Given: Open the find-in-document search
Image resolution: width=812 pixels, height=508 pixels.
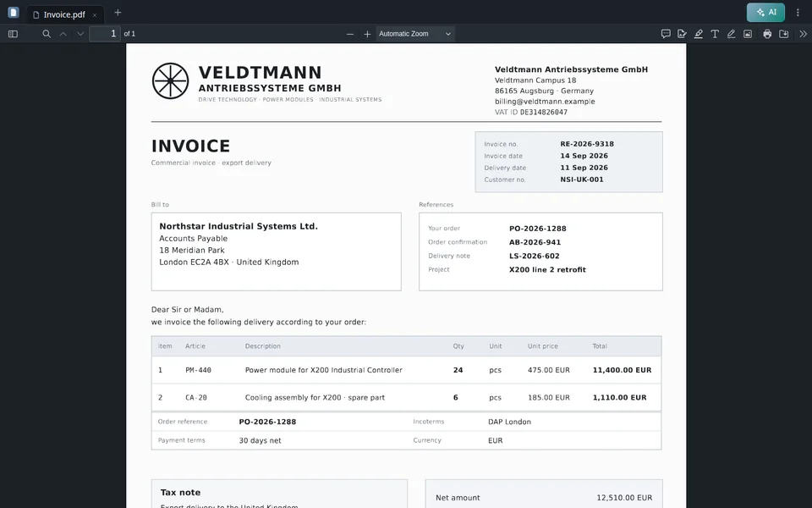Looking at the screenshot, I should tap(47, 34).
